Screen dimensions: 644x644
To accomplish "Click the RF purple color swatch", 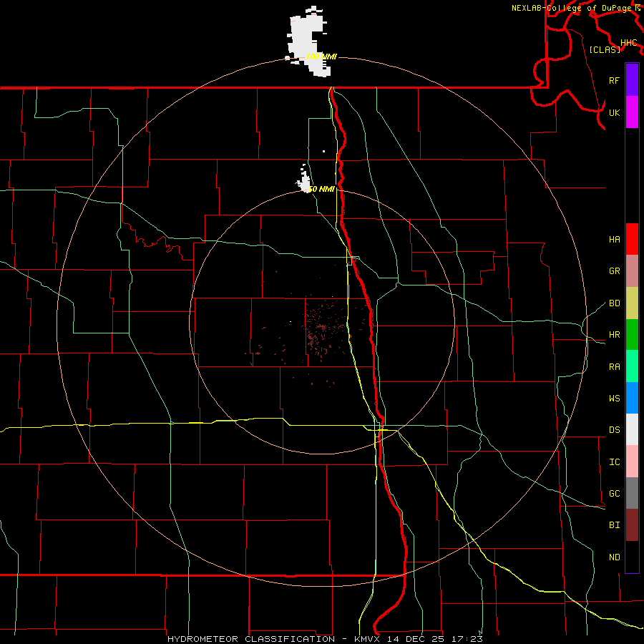I will click(x=632, y=79).
